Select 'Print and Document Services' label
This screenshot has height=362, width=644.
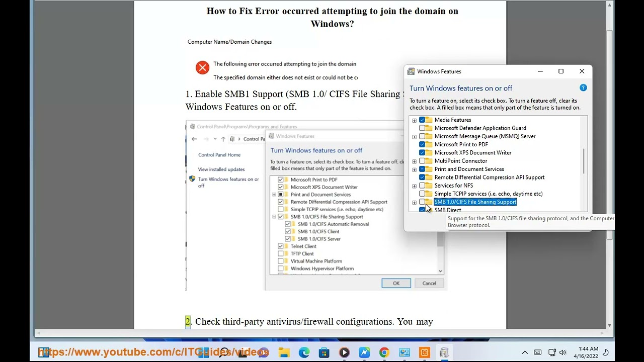[x=469, y=169]
